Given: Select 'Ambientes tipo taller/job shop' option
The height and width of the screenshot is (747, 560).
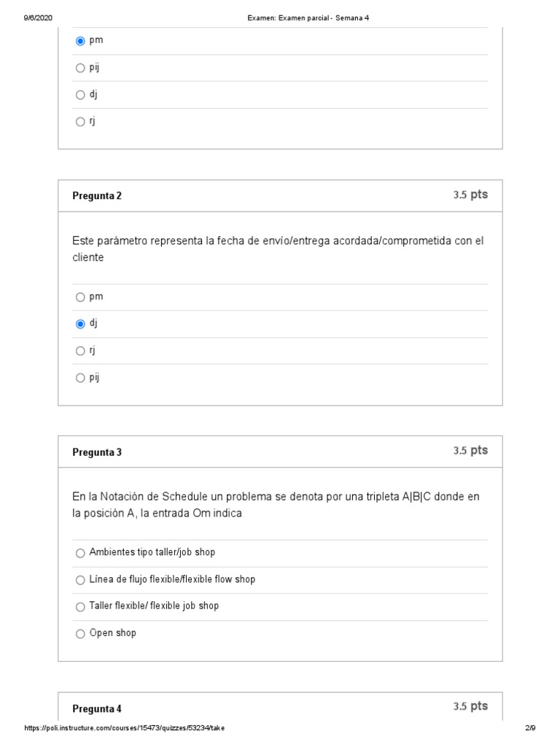Looking at the screenshot, I should tap(80, 553).
